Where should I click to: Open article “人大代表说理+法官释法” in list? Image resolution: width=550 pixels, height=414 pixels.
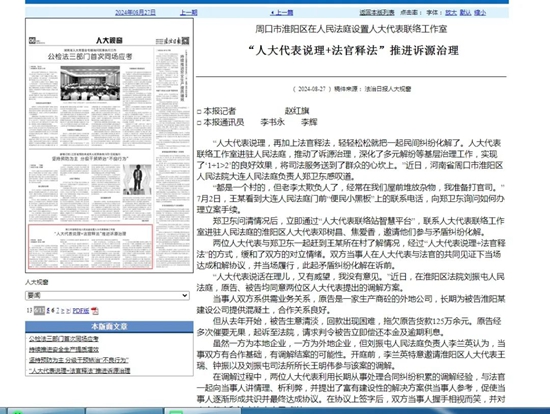point(79,370)
